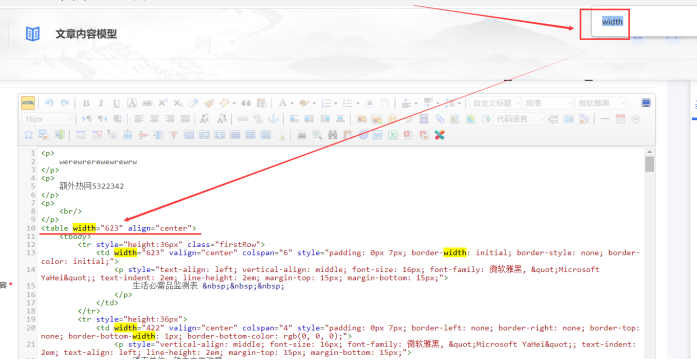Toggle underline formatting icon
The height and width of the screenshot is (360, 697).
tap(116, 104)
